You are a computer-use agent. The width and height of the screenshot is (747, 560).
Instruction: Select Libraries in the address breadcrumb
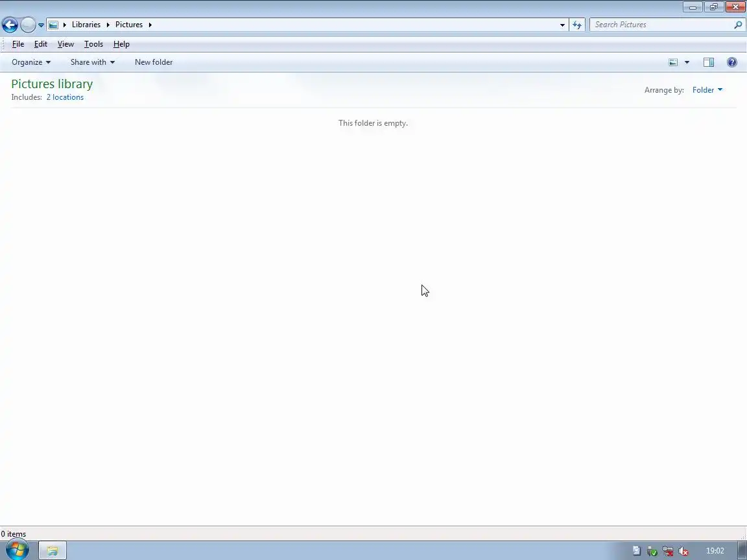[x=86, y=25]
